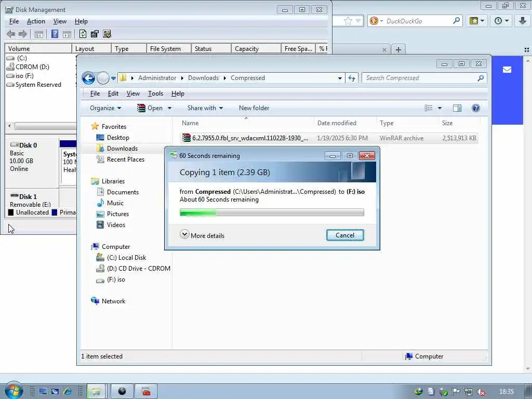This screenshot has width=532, height=399.
Task: Click the Disk Management back arrow icon
Action: pyautogui.click(x=11, y=34)
